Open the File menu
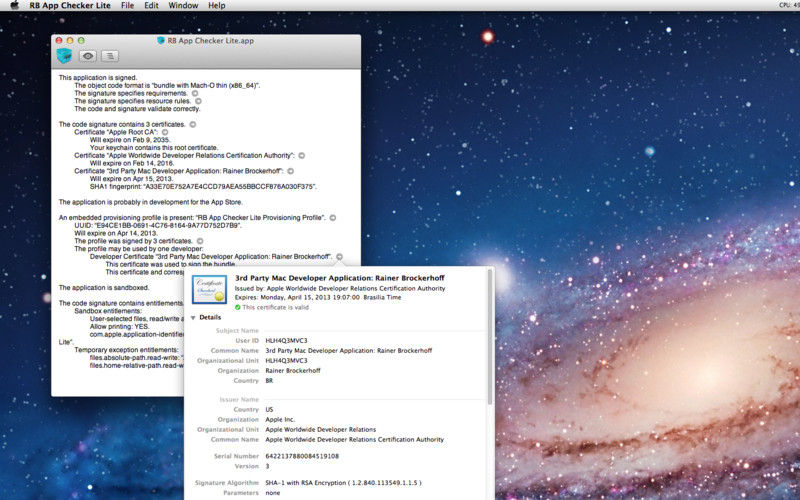Image resolution: width=800 pixels, height=500 pixels. (x=128, y=5)
